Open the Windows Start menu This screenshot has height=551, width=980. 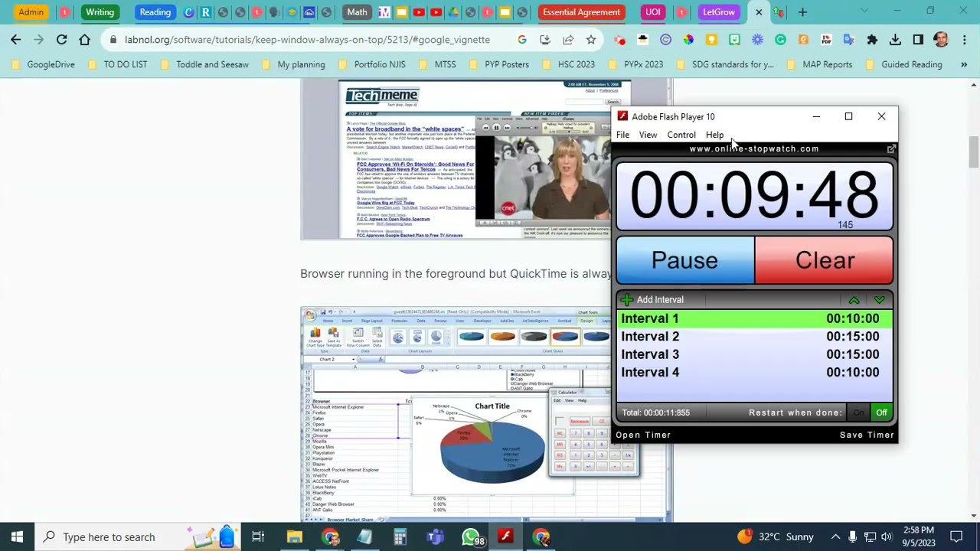click(x=17, y=536)
